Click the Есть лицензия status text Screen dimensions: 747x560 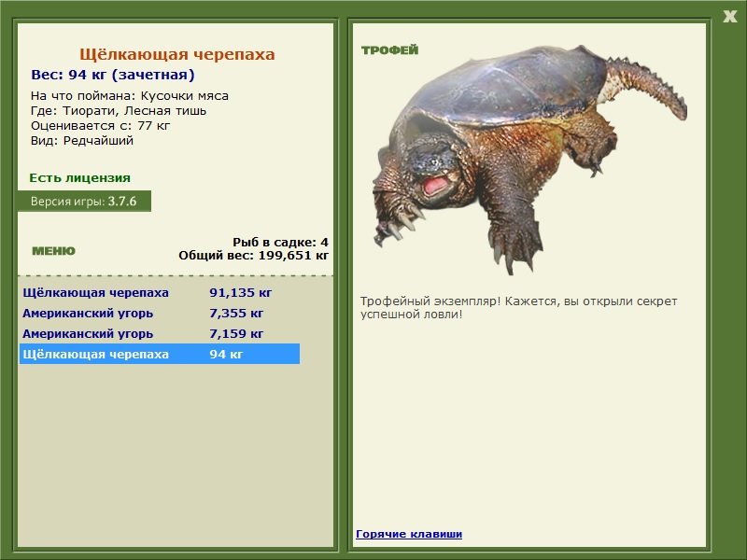pos(79,177)
